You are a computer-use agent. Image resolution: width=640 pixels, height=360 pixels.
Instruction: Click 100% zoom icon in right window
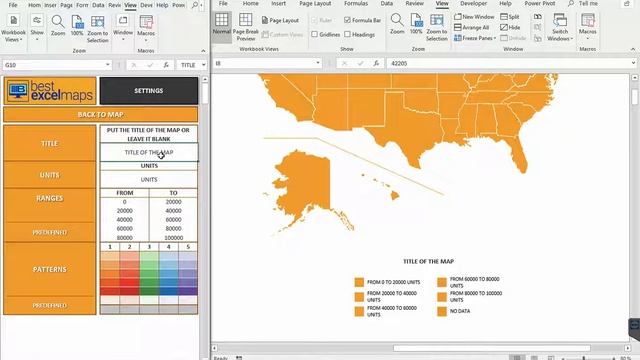(416, 24)
